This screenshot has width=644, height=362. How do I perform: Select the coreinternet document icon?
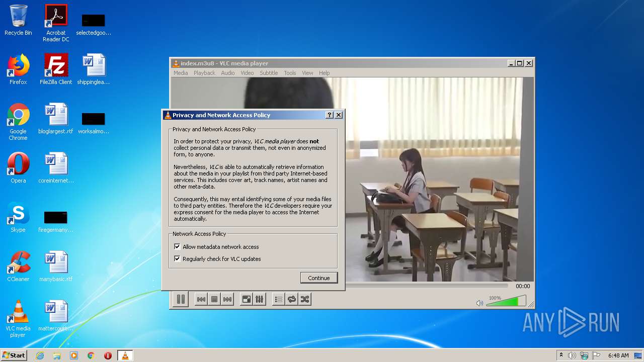(x=56, y=168)
